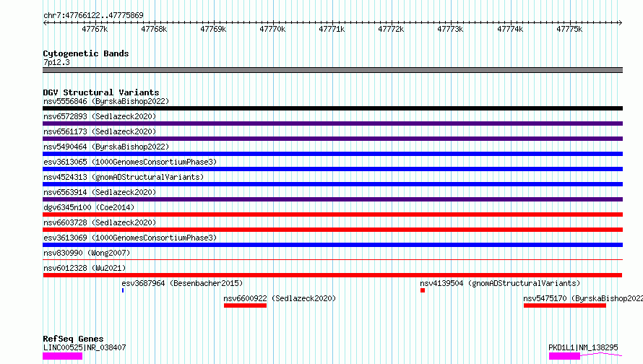Click the LINC00525|NR_038407 gene label
The image size is (643, 364).
click(x=85, y=347)
